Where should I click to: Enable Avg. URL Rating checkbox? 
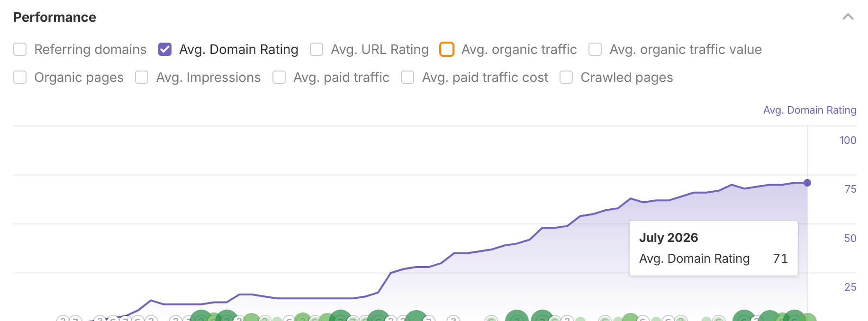[x=316, y=49]
